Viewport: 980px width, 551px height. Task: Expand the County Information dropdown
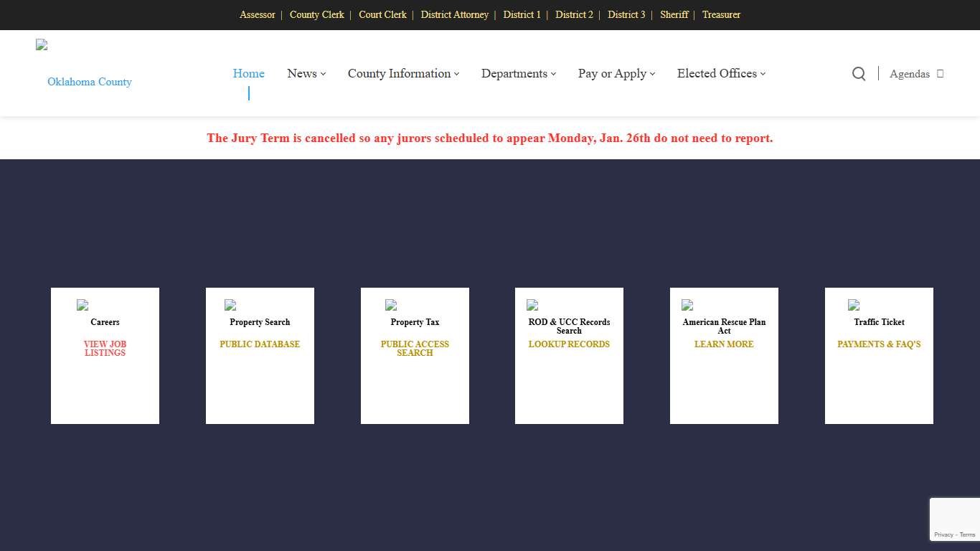(x=403, y=74)
